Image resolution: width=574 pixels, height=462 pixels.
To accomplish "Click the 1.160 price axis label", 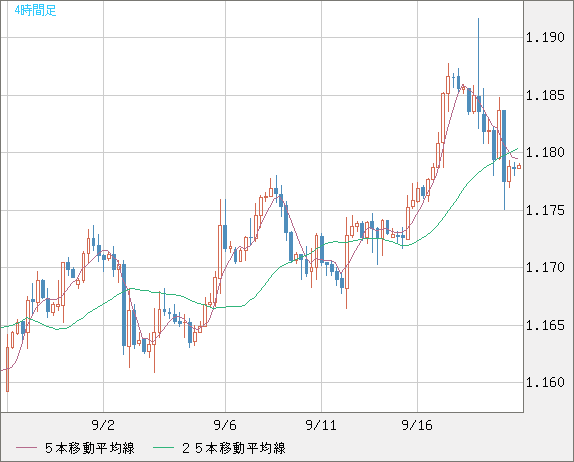I will [545, 383].
